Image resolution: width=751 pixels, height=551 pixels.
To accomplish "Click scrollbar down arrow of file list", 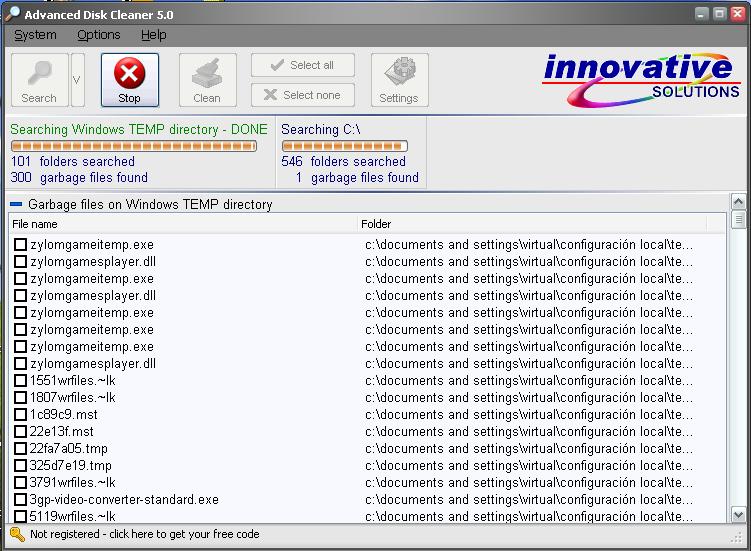I will pos(739,515).
